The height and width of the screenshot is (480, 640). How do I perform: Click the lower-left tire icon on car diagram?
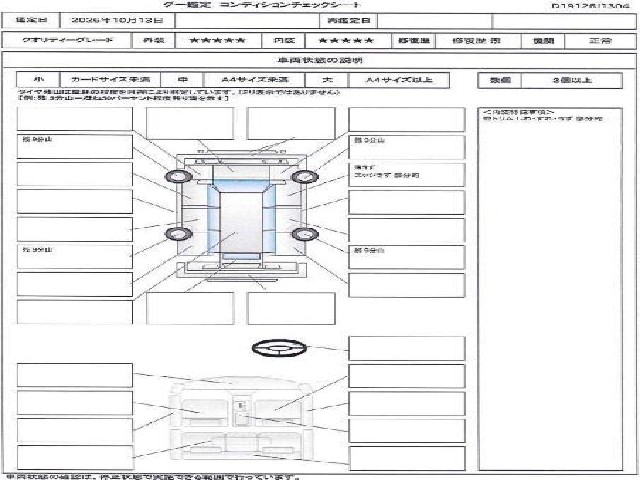179,234
